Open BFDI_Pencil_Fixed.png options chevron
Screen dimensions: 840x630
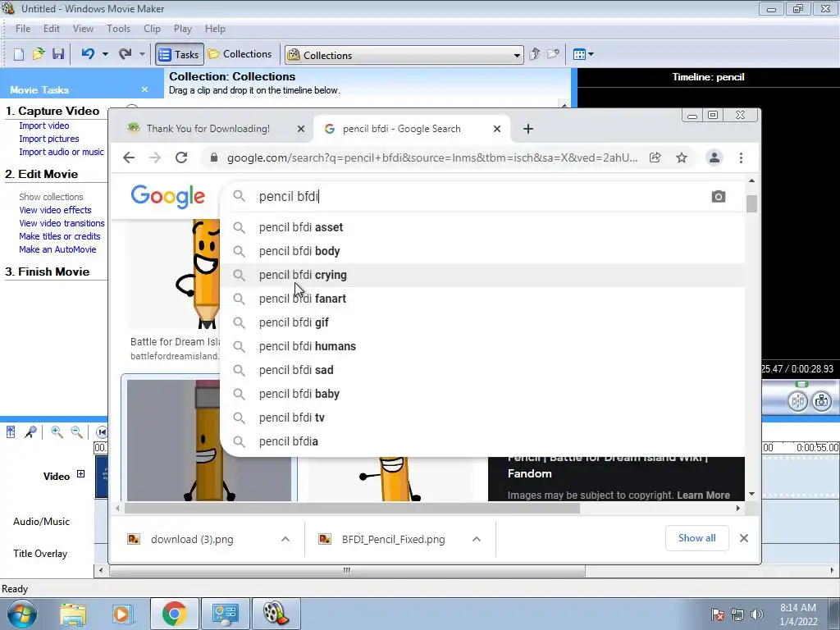tap(477, 539)
